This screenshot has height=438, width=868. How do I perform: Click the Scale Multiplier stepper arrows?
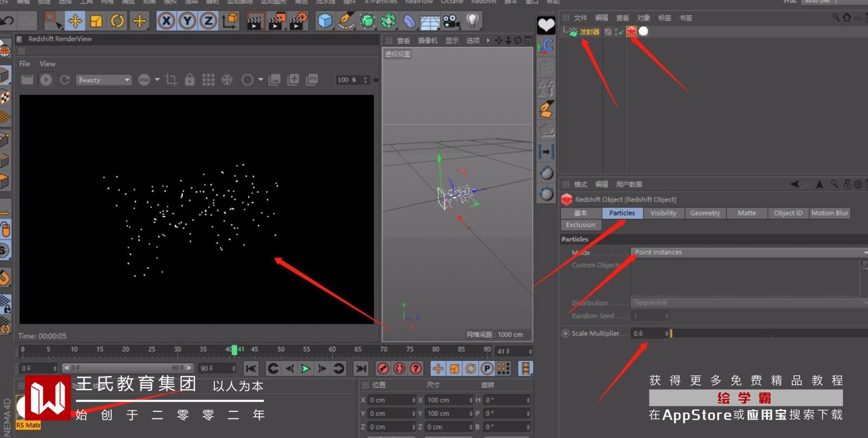point(667,333)
